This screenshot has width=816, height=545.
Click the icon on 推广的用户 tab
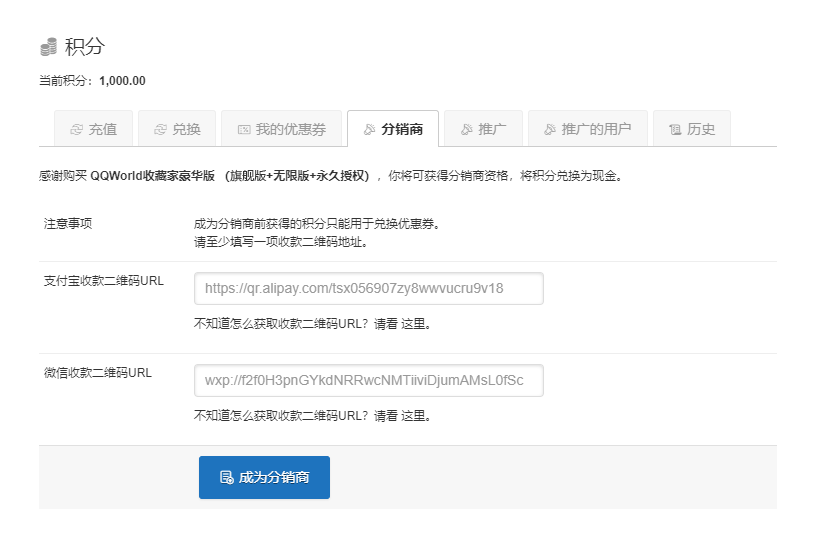point(549,129)
